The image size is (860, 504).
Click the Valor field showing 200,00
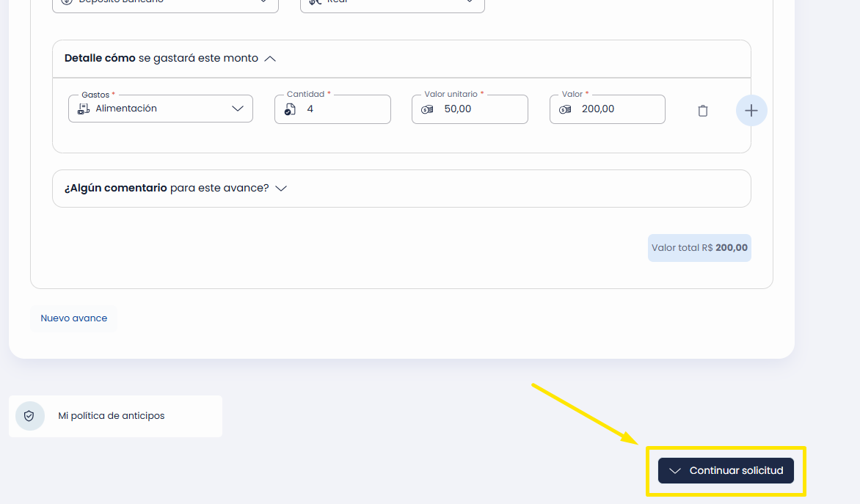(x=608, y=109)
